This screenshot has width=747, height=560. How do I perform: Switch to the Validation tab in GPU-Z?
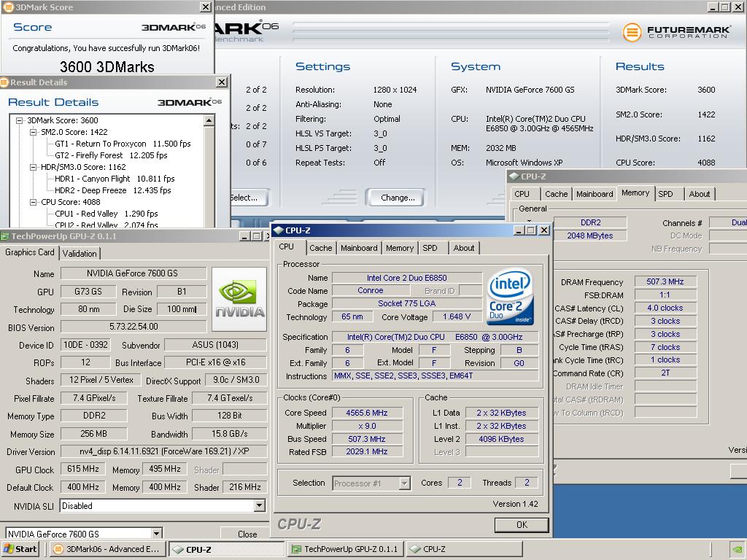click(x=80, y=254)
